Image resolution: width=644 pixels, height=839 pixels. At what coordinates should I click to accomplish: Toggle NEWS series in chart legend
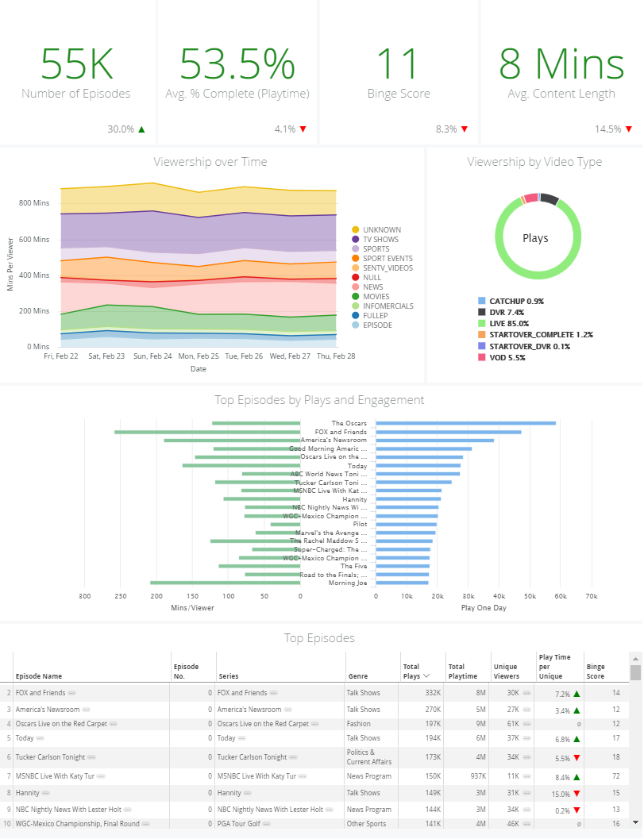coord(367,287)
